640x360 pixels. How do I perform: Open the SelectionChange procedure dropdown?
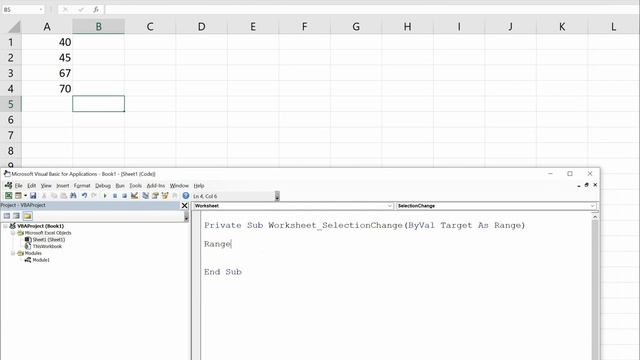(593, 206)
